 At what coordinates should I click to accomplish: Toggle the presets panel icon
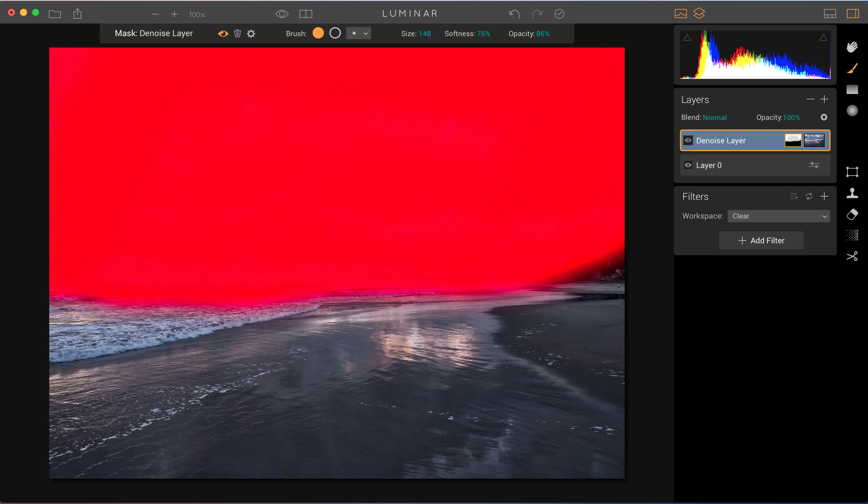(830, 14)
